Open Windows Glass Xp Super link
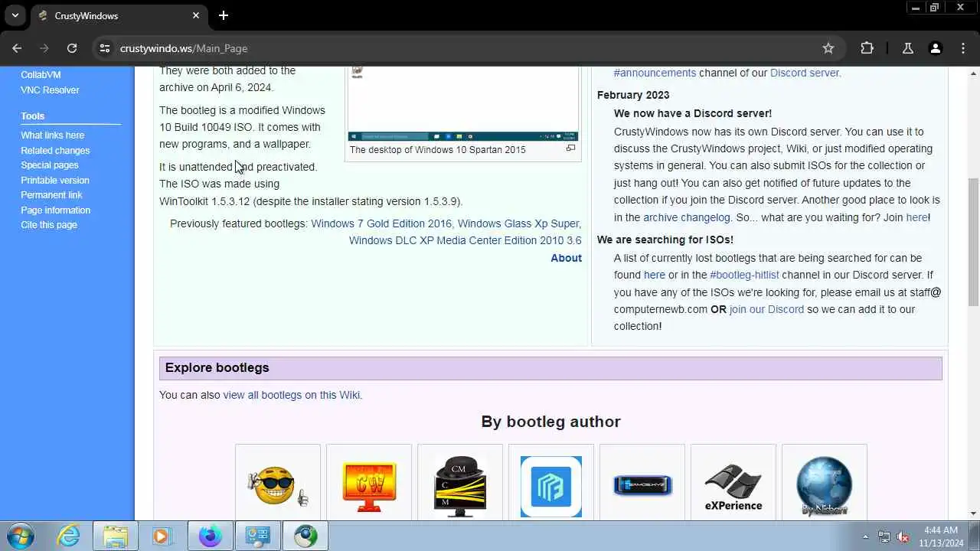 519,223
